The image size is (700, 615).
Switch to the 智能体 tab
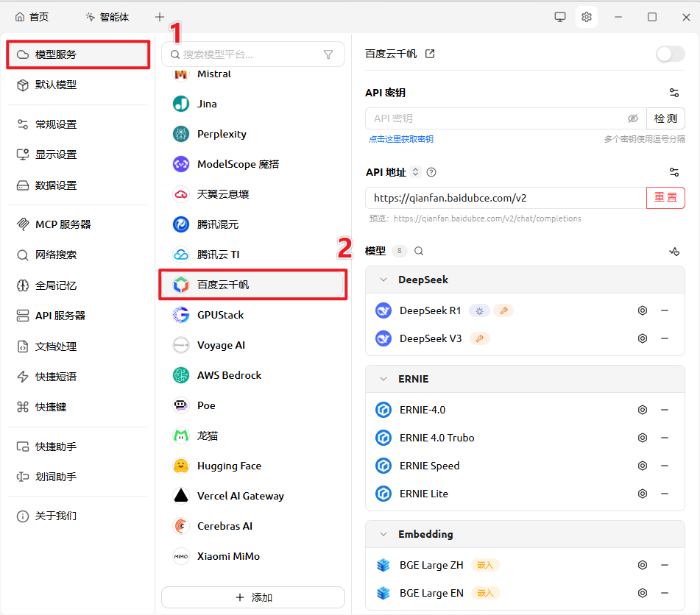(x=107, y=17)
